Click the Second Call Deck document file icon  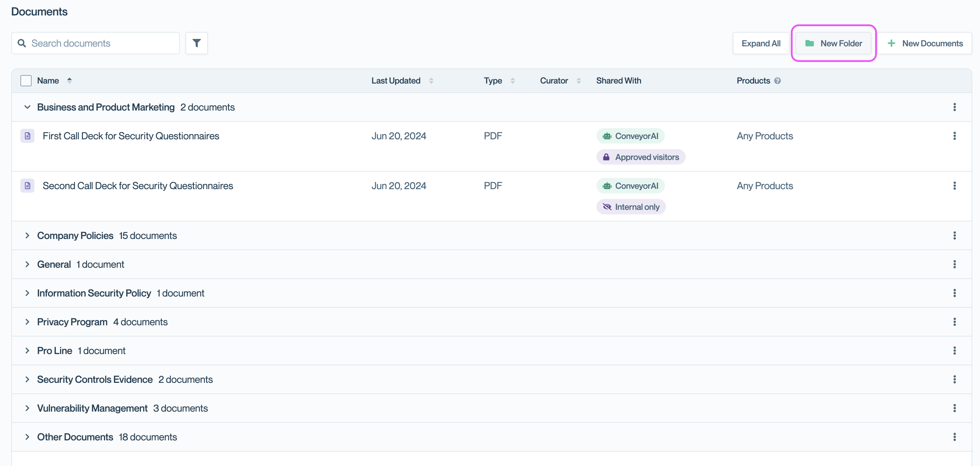[27, 186]
